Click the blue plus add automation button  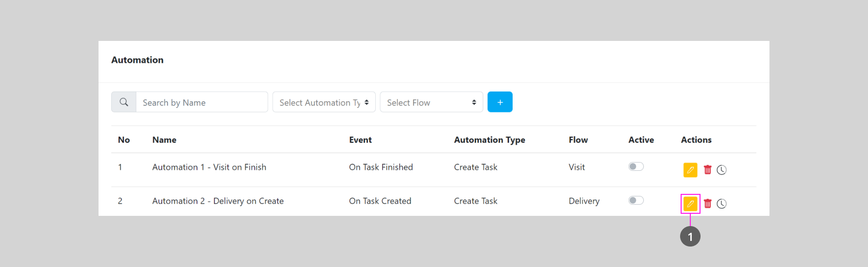coord(500,102)
